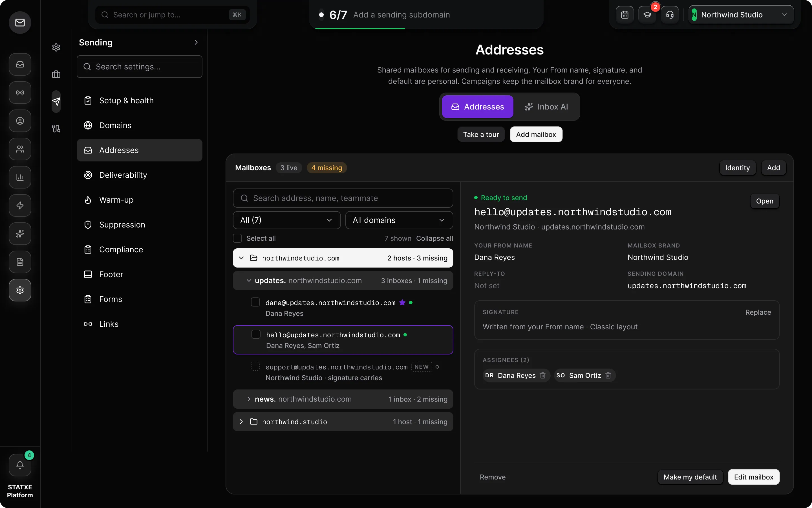Click the 6/7 setup progress bar

click(x=426, y=15)
